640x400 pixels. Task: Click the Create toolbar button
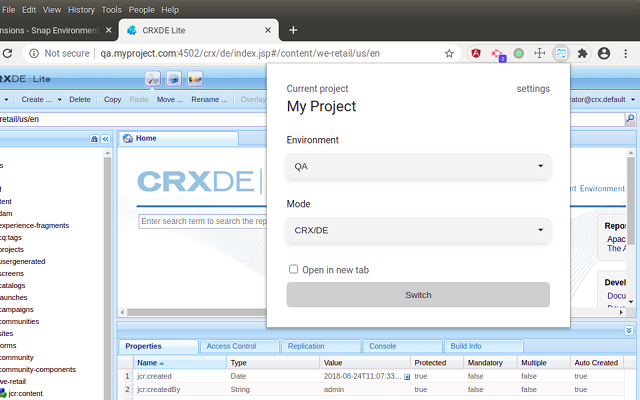point(36,100)
